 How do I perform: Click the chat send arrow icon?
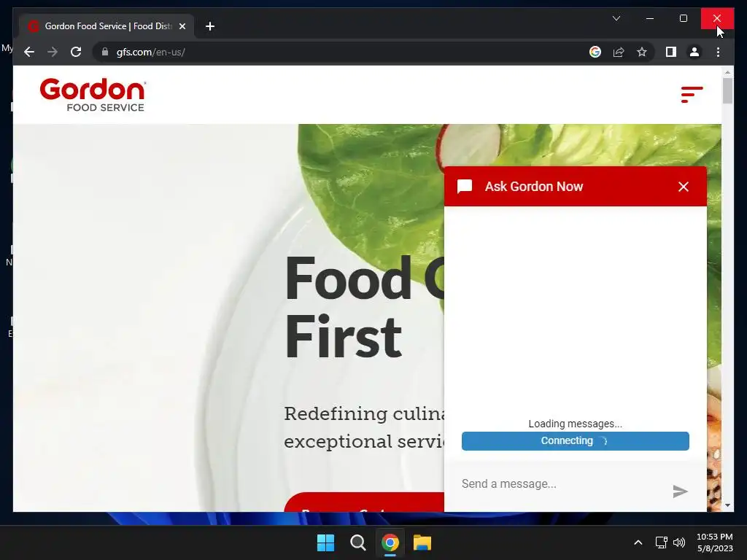680,491
